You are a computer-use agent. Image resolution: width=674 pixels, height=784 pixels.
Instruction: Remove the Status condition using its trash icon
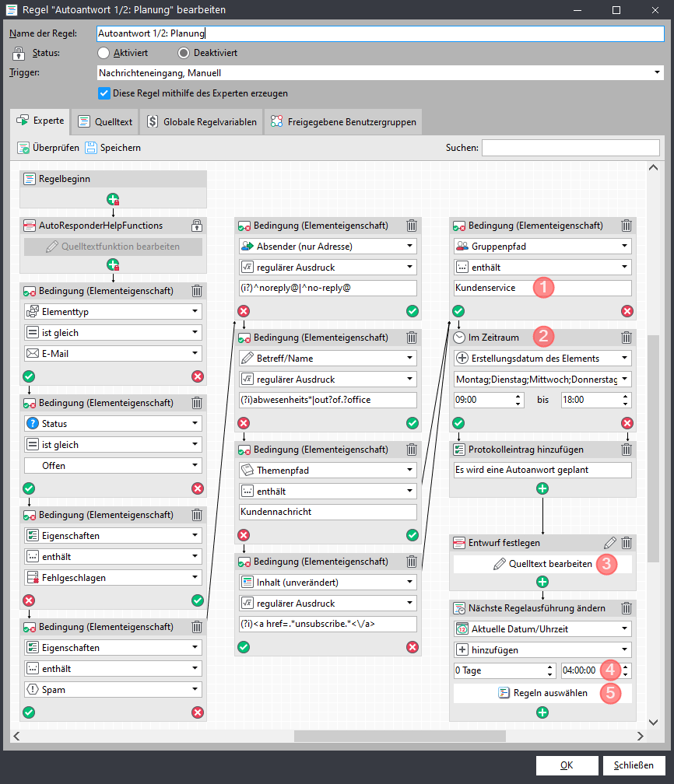point(197,403)
